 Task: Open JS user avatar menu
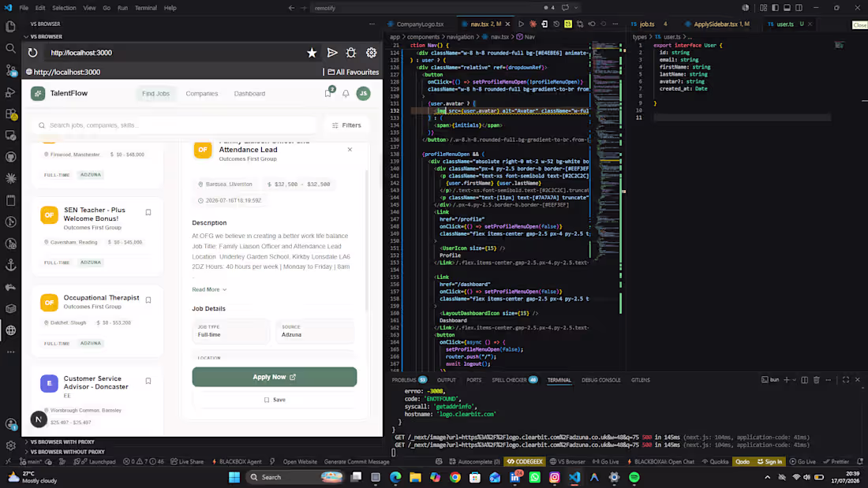(363, 94)
